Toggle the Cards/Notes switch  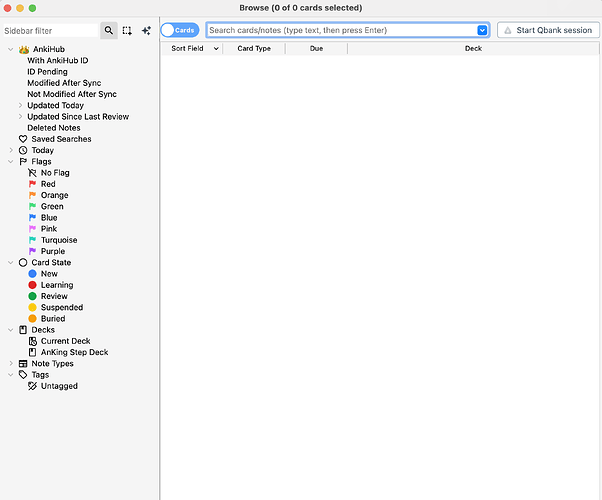(x=180, y=30)
